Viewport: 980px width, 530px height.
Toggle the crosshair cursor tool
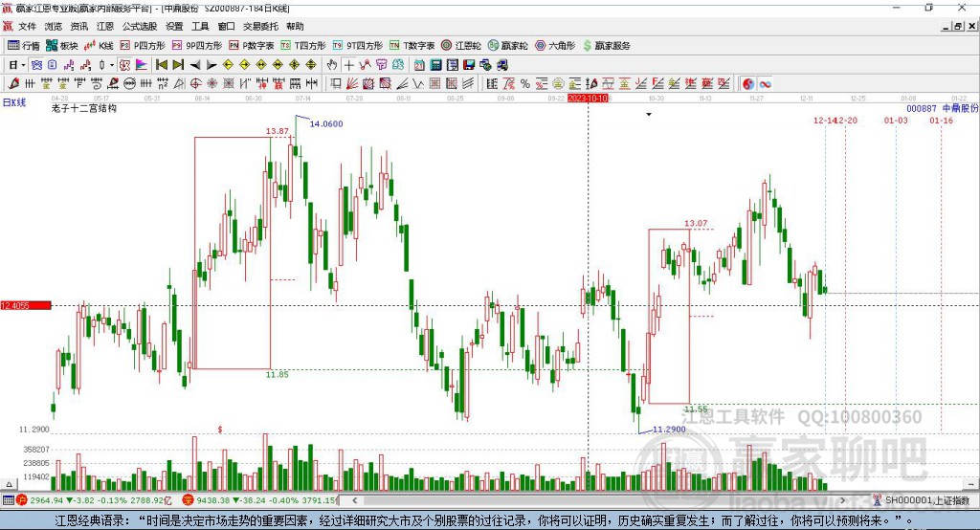[x=348, y=65]
